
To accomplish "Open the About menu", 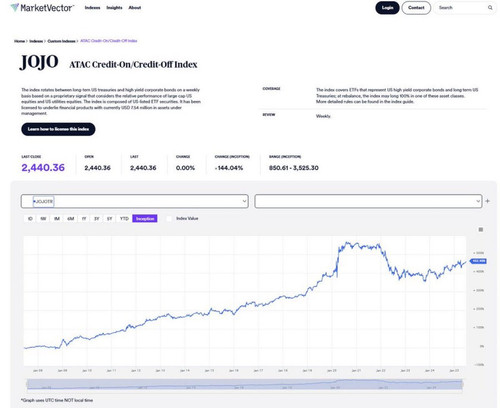I will coord(135,8).
